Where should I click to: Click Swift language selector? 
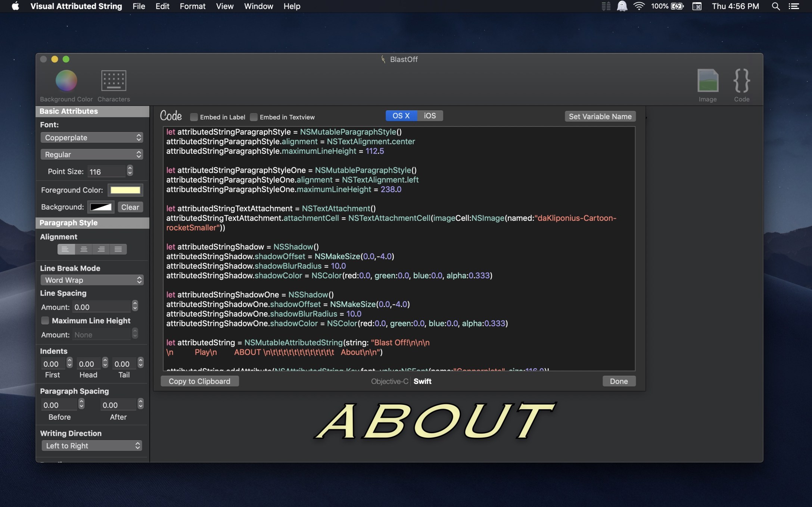point(423,381)
